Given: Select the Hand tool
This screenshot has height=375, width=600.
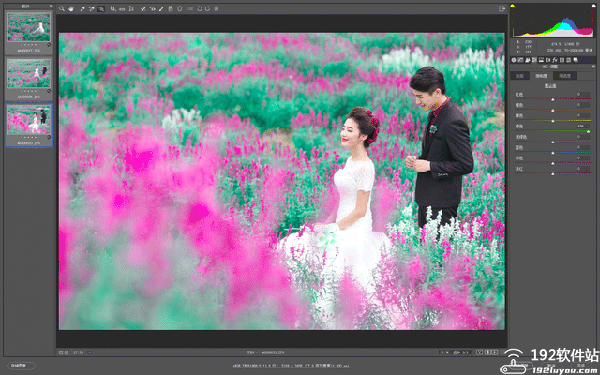Looking at the screenshot, I should pos(71,8).
